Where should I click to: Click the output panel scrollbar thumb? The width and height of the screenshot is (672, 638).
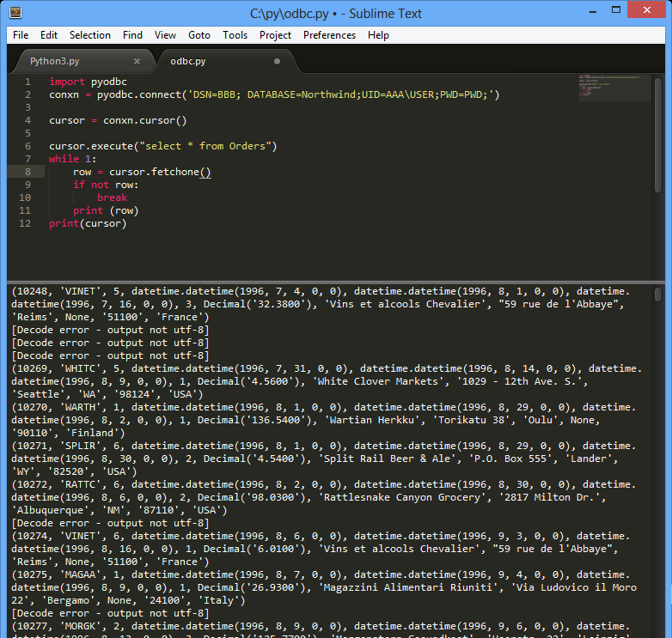(658, 295)
